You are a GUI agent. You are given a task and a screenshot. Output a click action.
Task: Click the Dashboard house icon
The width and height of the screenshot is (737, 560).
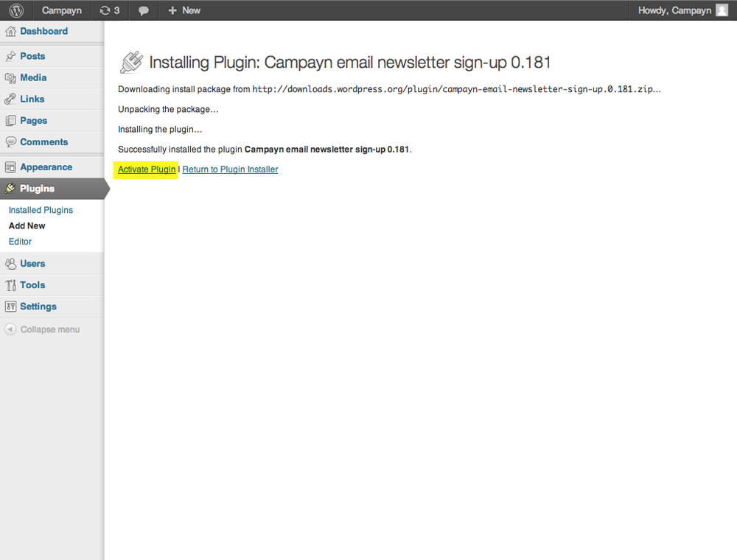(10, 32)
